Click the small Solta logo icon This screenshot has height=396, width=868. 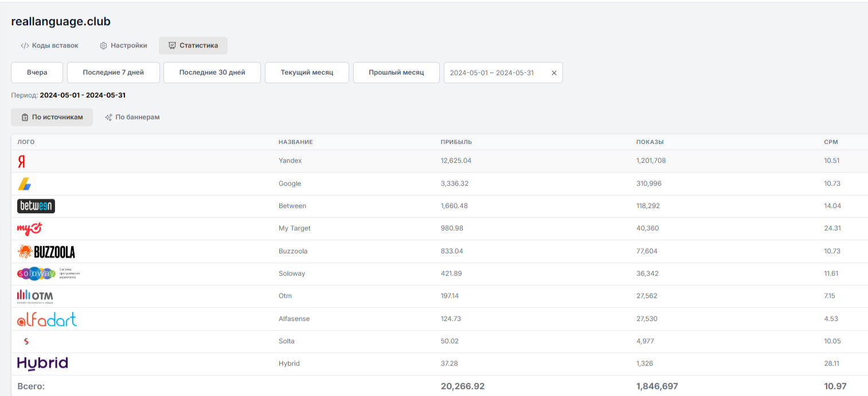pyautogui.click(x=26, y=342)
